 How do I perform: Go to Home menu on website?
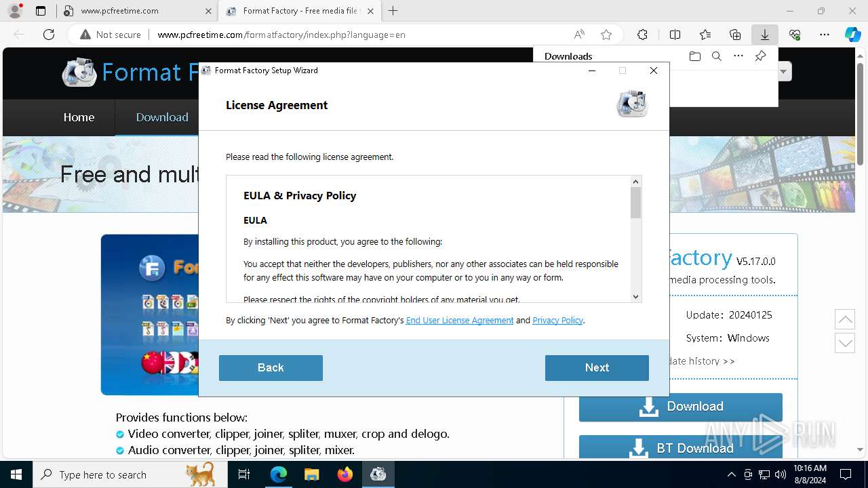click(x=79, y=117)
